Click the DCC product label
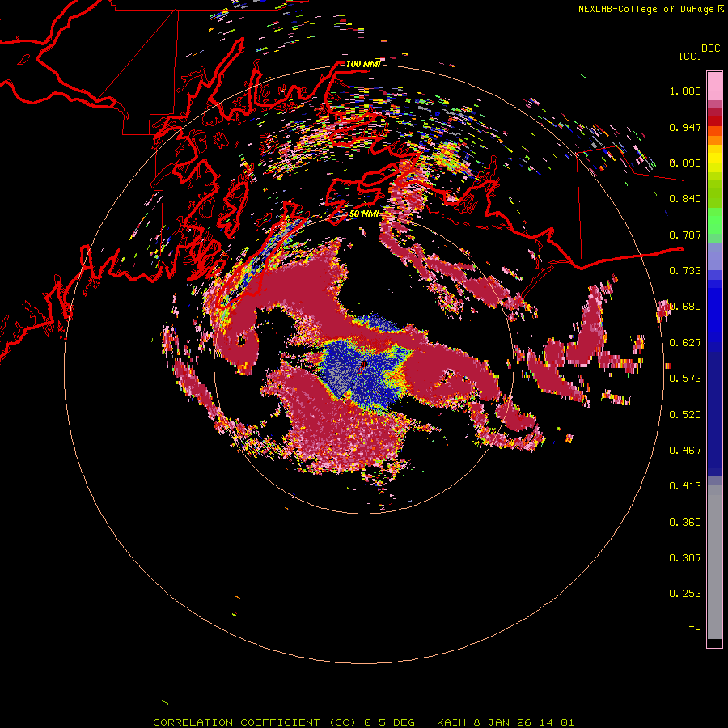This screenshot has width=728, height=728. coord(711,48)
